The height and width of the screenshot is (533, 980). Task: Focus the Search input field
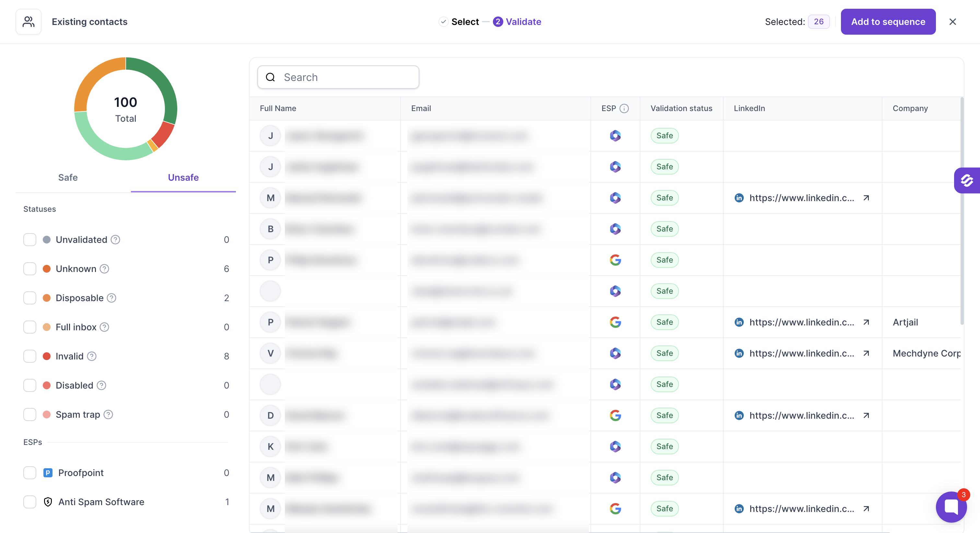338,77
